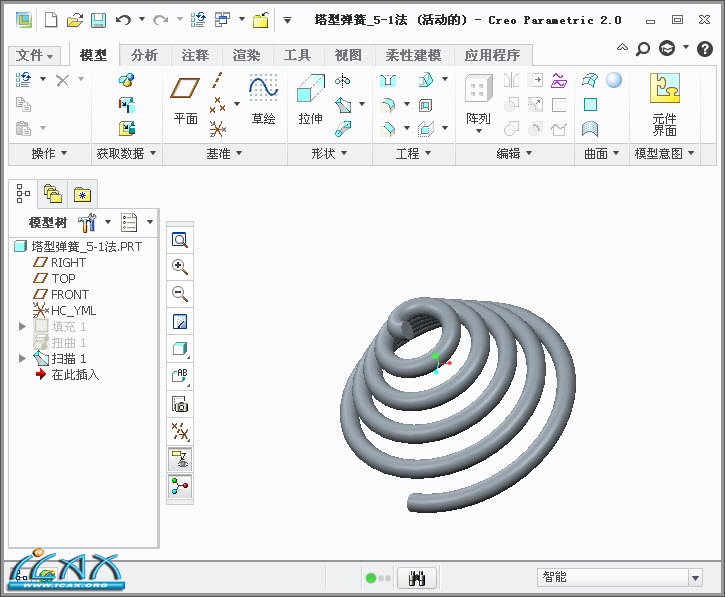725x597 pixels.
Task: Toggle annotation display button
Action: [179, 459]
